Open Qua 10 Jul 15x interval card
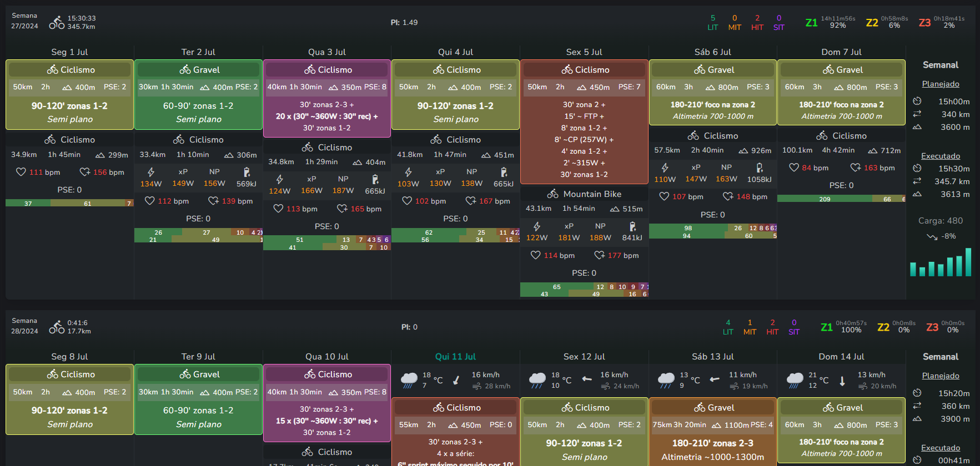Viewport: 980px width, 466px height. pos(327,403)
